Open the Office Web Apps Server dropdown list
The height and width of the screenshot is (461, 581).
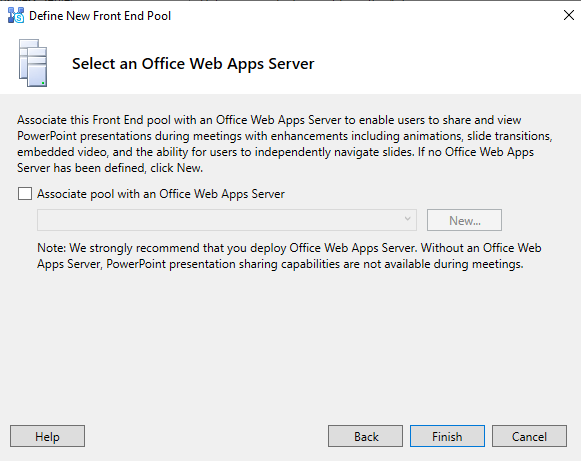point(227,220)
